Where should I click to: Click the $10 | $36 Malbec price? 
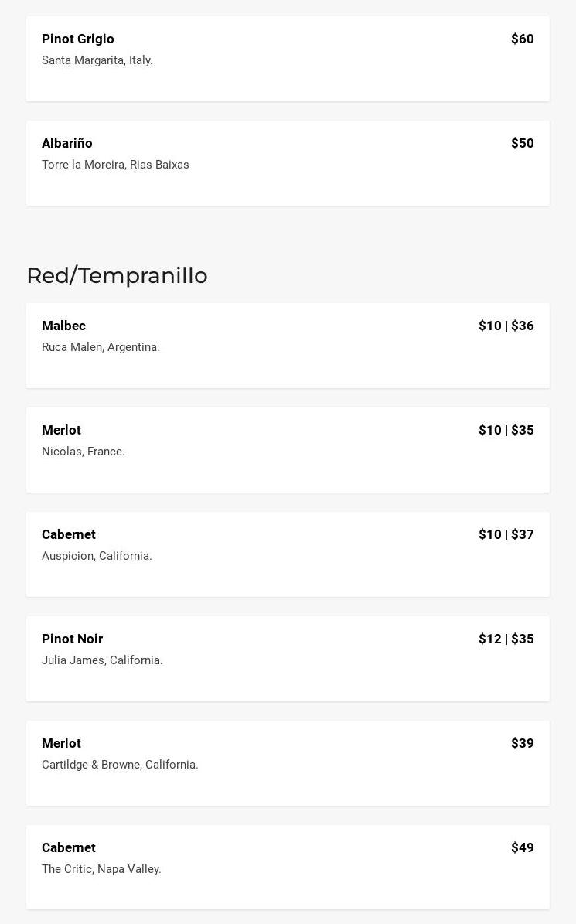[506, 326]
